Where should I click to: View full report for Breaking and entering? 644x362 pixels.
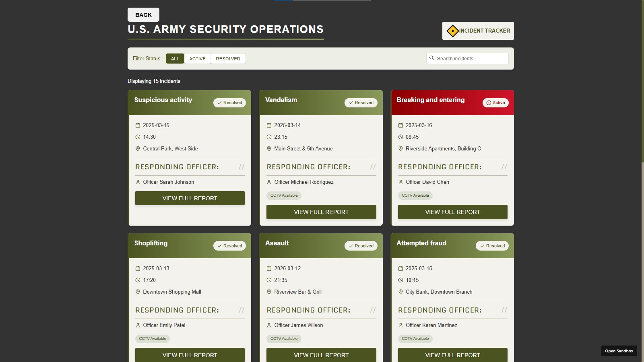click(x=453, y=212)
